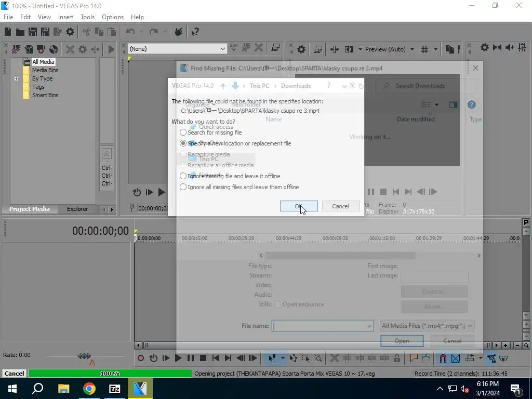Select Specify a new location or replacement file
This screenshot has width=532, height=399.
pos(235,143)
